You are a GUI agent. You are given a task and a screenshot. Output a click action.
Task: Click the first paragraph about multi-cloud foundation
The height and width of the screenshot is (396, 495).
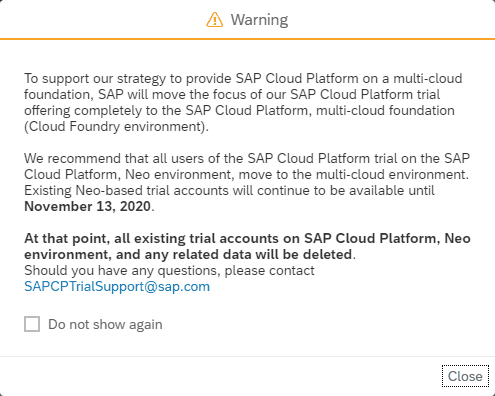(243, 102)
